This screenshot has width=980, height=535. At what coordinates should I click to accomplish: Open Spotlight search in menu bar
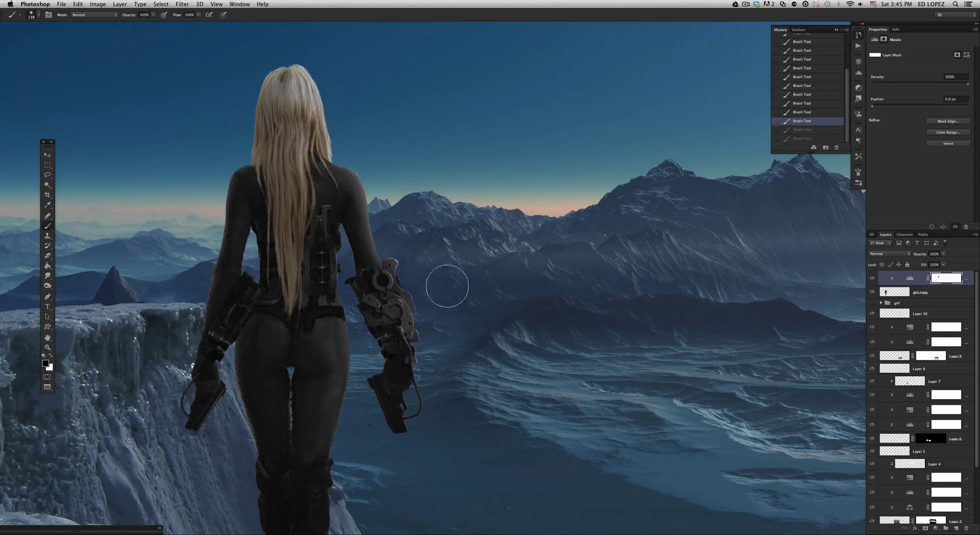pyautogui.click(x=955, y=4)
